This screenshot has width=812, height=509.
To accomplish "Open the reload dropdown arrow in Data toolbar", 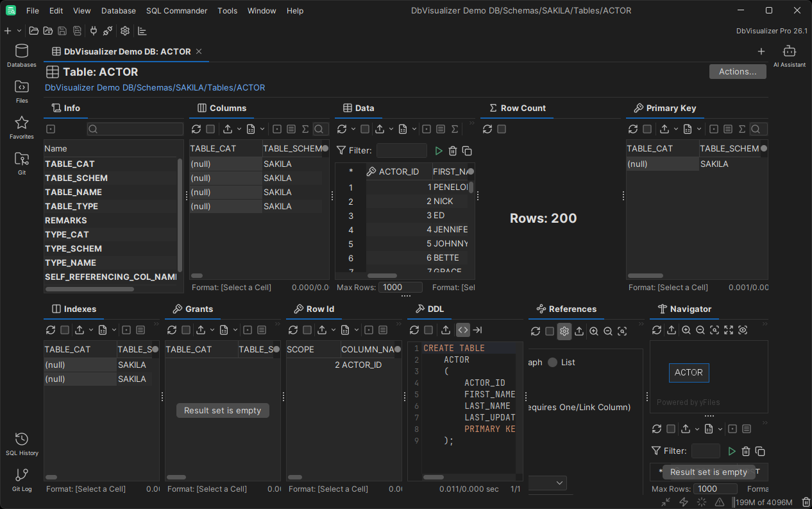I will 353,129.
